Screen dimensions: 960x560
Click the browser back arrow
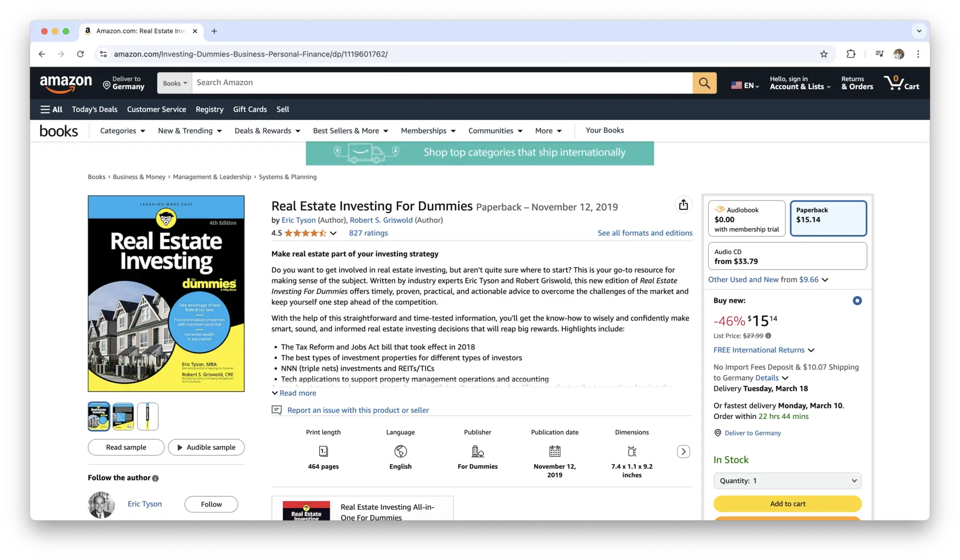(x=42, y=54)
